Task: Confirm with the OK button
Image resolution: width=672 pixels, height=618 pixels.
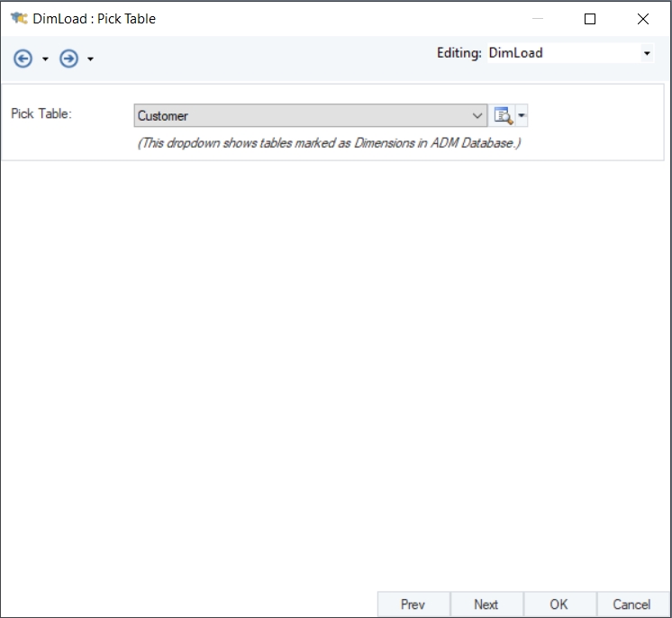Action: point(558,604)
